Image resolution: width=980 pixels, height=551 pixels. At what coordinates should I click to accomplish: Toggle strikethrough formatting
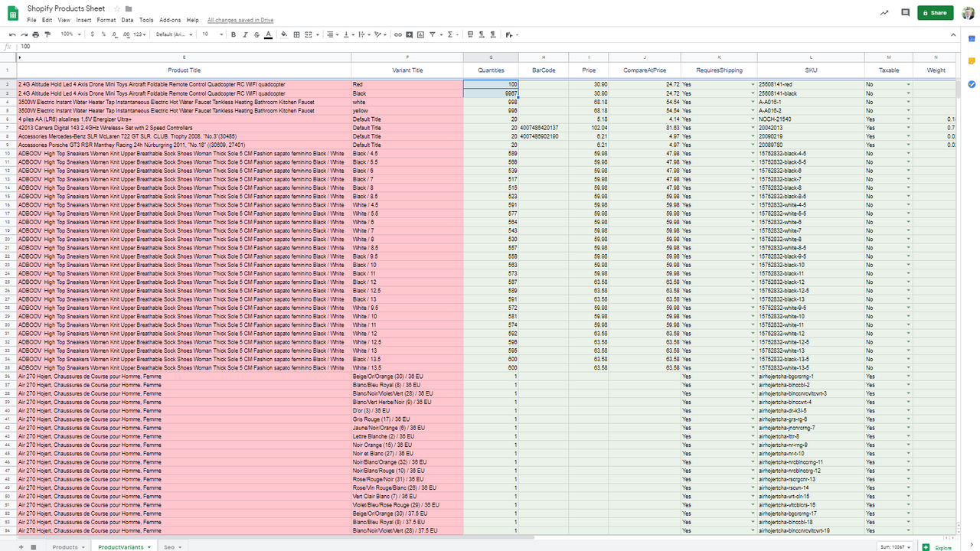256,34
